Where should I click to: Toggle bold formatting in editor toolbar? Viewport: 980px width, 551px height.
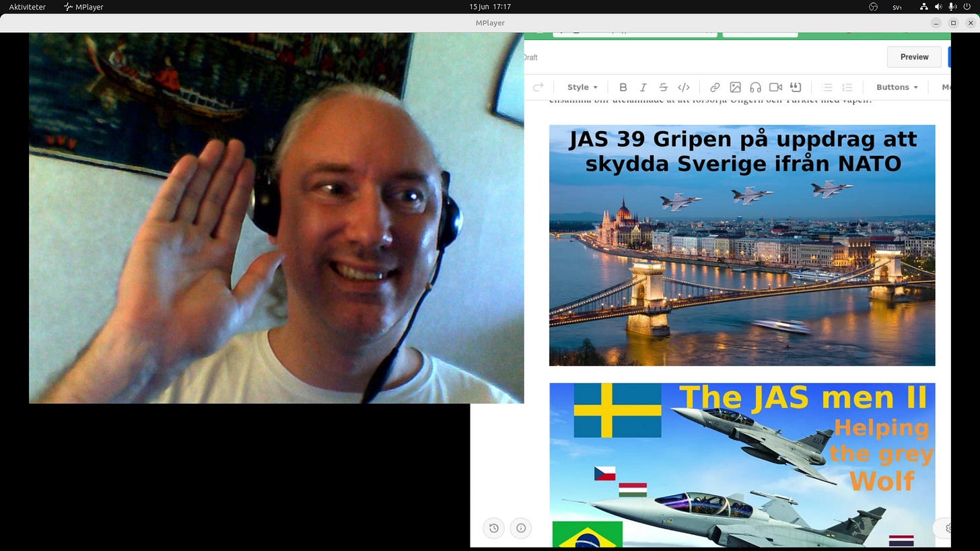[623, 87]
